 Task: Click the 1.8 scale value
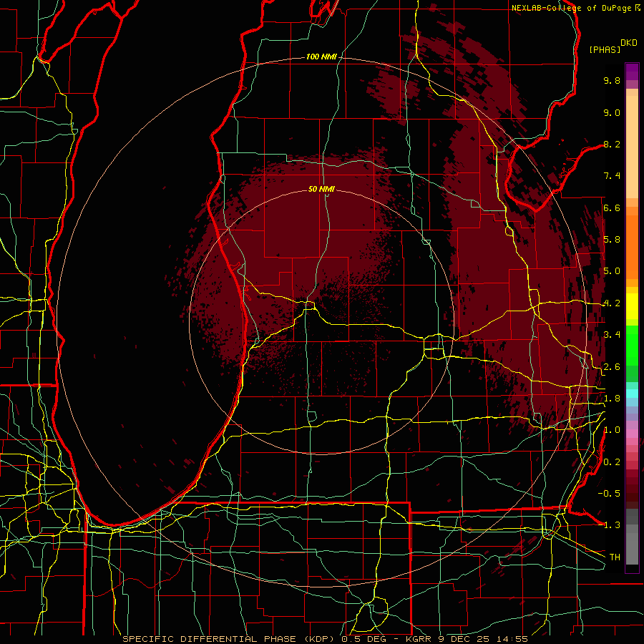coord(612,399)
